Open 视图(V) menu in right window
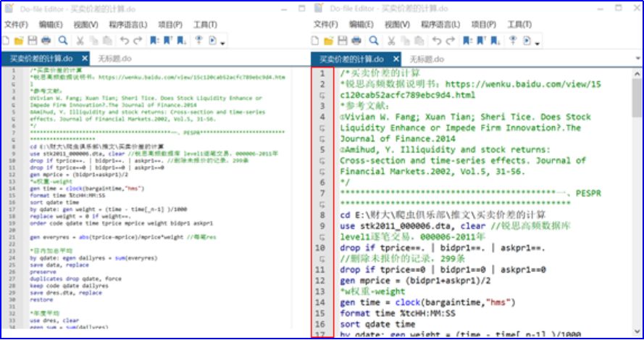Image resolution: width=644 pixels, height=340 pixels. (x=397, y=25)
